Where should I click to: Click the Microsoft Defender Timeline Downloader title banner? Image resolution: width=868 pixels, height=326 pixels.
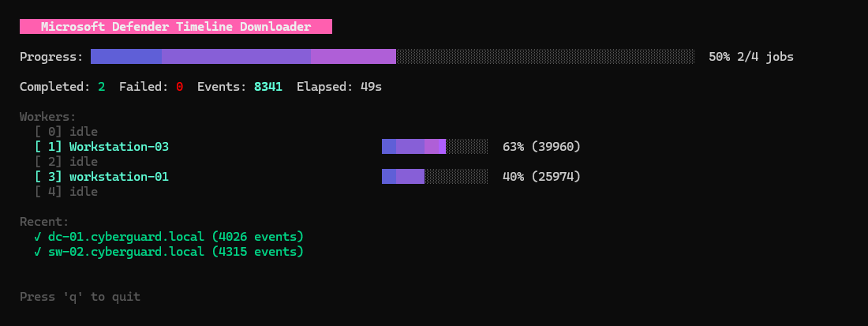(x=175, y=27)
